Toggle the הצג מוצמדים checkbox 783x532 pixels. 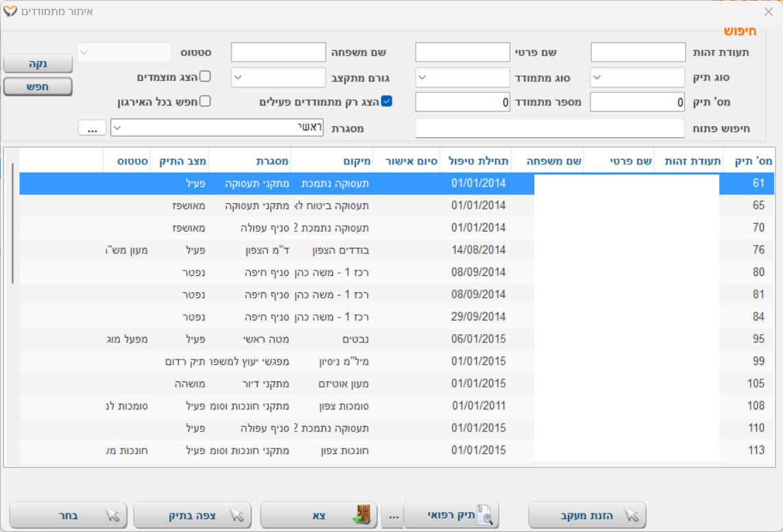click(x=205, y=77)
